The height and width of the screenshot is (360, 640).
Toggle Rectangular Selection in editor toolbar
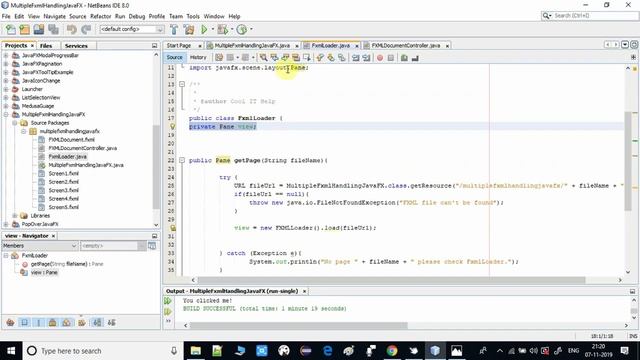pos(307,58)
